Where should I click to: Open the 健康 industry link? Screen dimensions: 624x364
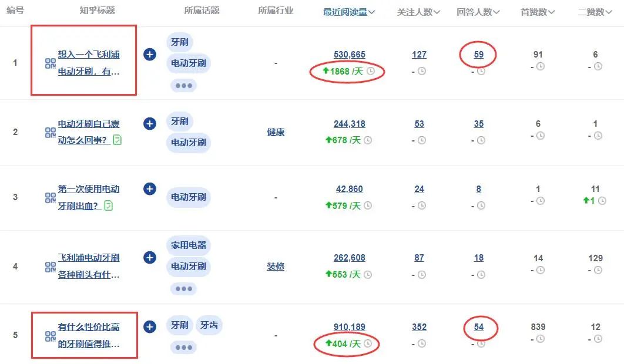[x=276, y=132]
